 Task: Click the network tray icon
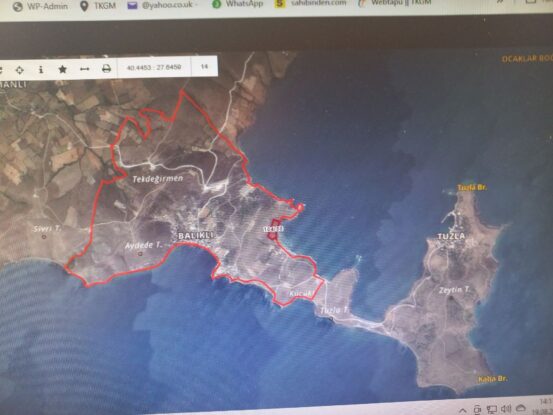pos(492,410)
